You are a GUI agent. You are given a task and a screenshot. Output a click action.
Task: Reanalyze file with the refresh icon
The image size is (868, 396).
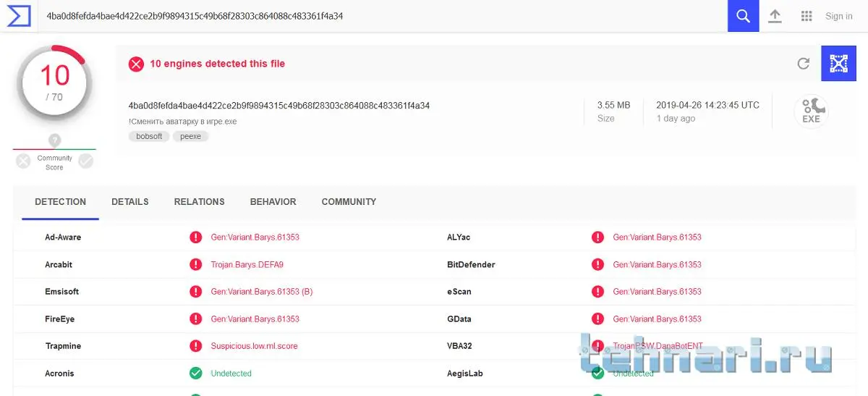coord(803,64)
